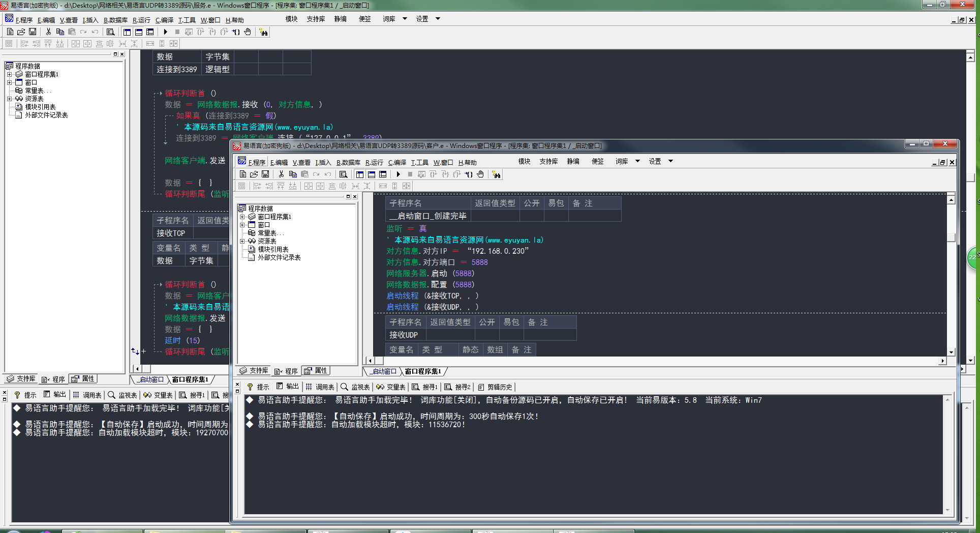980x533 pixels.
Task: Expand 窗口程序集1 tree node in 服务.e window
Action: click(10, 74)
